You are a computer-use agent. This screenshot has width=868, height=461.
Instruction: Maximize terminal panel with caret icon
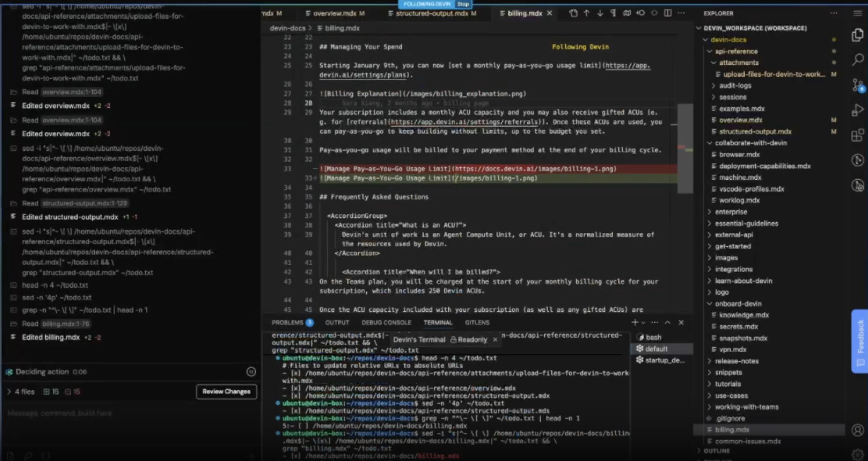click(667, 322)
